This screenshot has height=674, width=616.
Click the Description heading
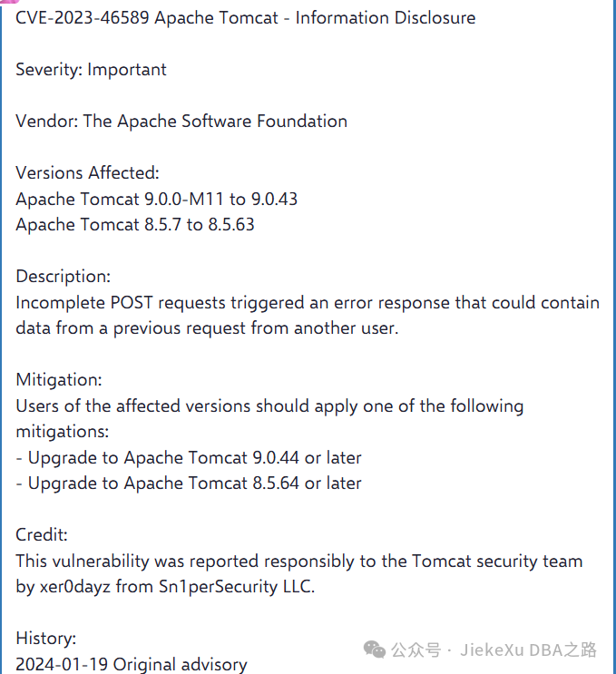pos(64,277)
